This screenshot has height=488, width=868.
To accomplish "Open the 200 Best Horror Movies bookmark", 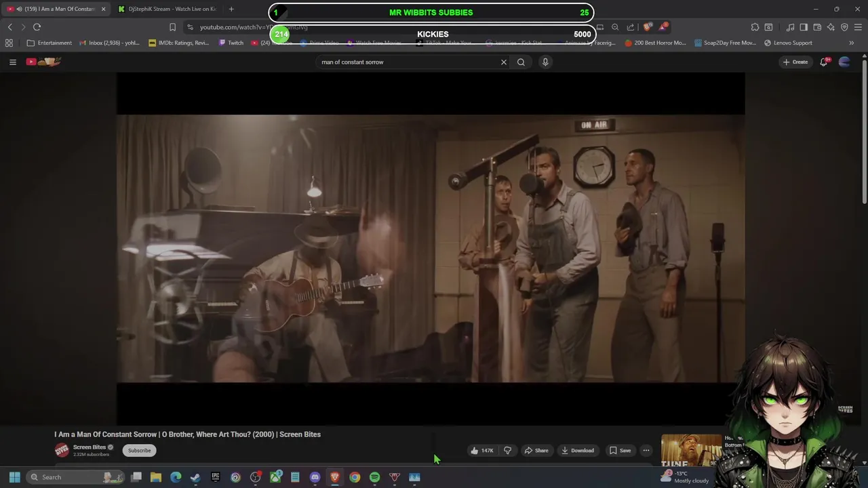I will click(x=656, y=43).
